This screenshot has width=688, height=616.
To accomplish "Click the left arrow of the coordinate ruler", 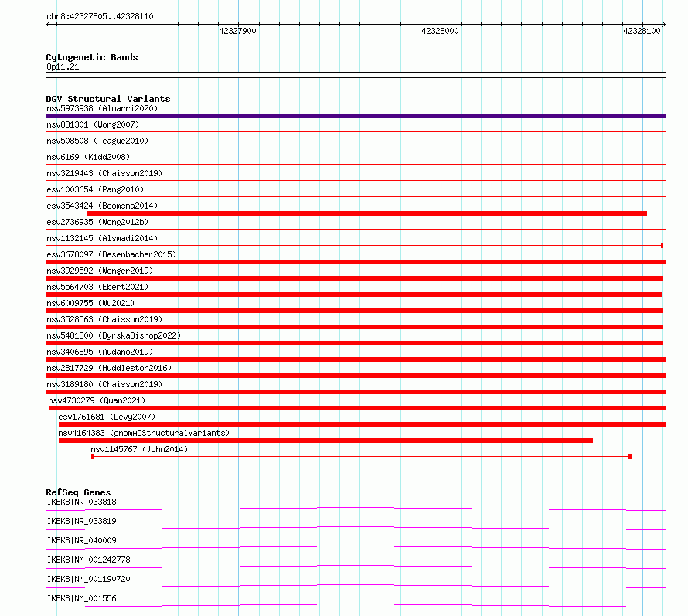I will pyautogui.click(x=48, y=25).
